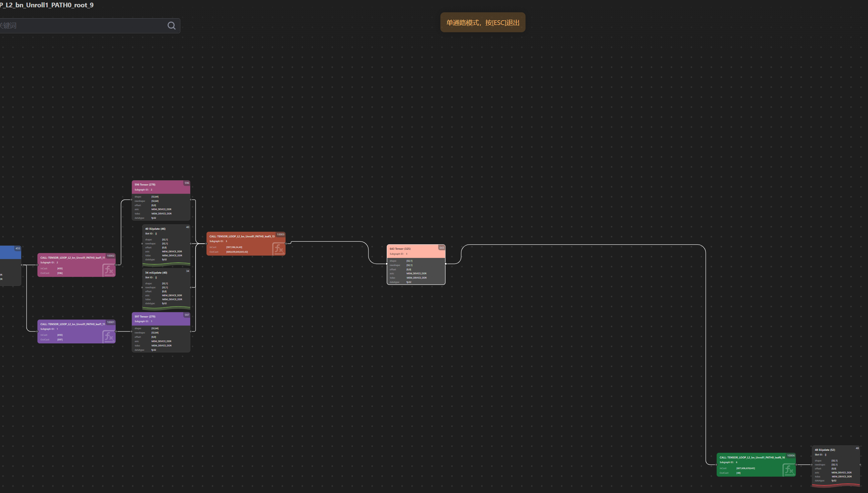
Task: Click the 643 badge on selected tensor
Action: click(x=441, y=248)
